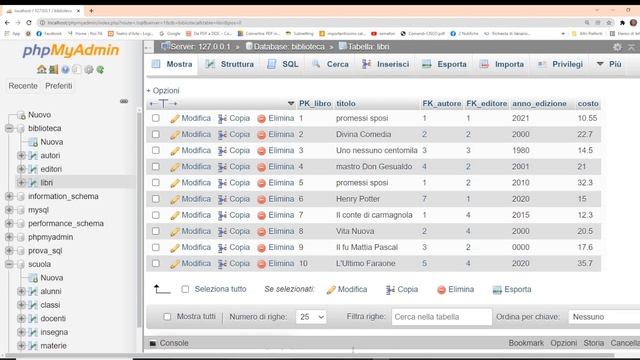Open phpMyAdmin home icon
640x360 pixels.
click(41, 69)
